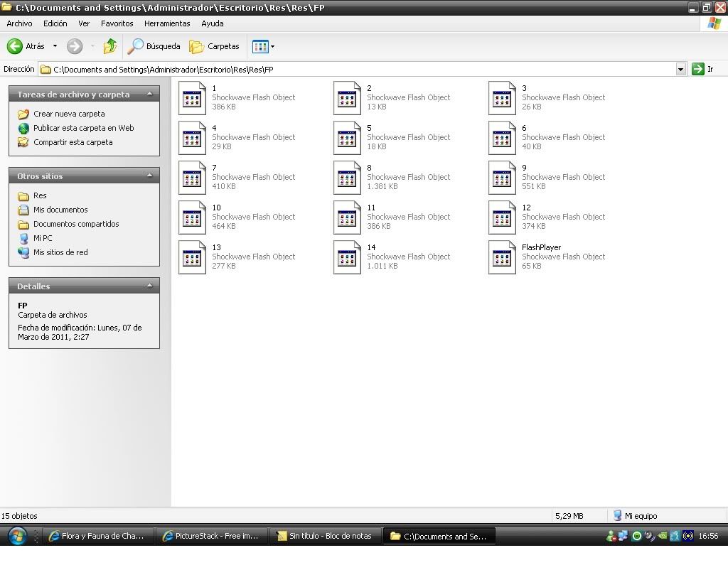Screen dimensions: 728x565
Task: Click the Vistas view mode icon
Action: click(260, 46)
